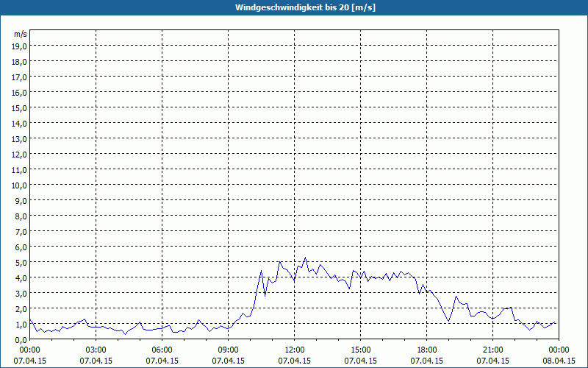Click the 16,0 y-axis label

click(x=20, y=93)
